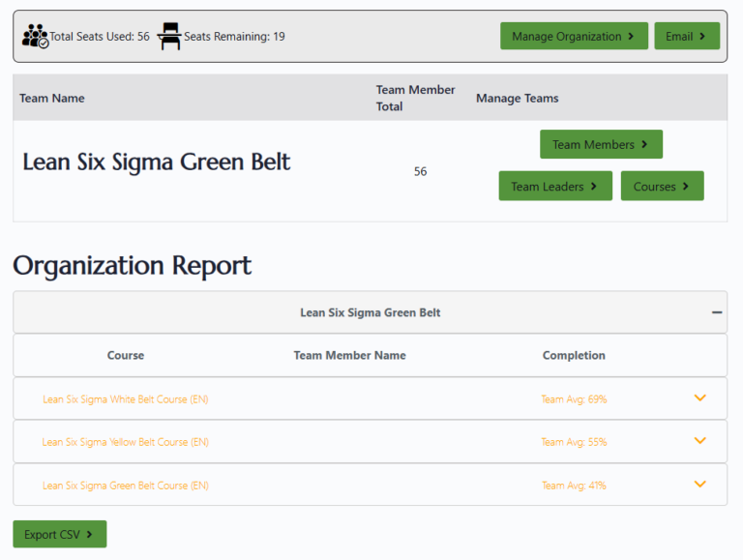Open Manage Organization
This screenshot has width=743, height=560.
click(x=574, y=37)
